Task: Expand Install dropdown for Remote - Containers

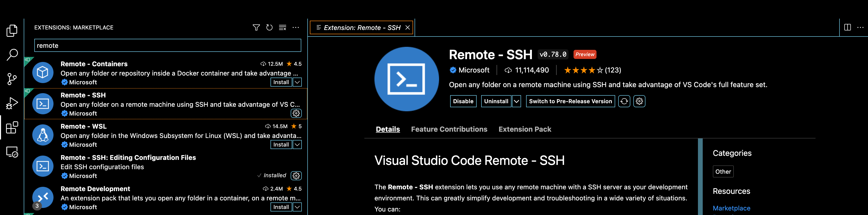Action: [x=297, y=82]
